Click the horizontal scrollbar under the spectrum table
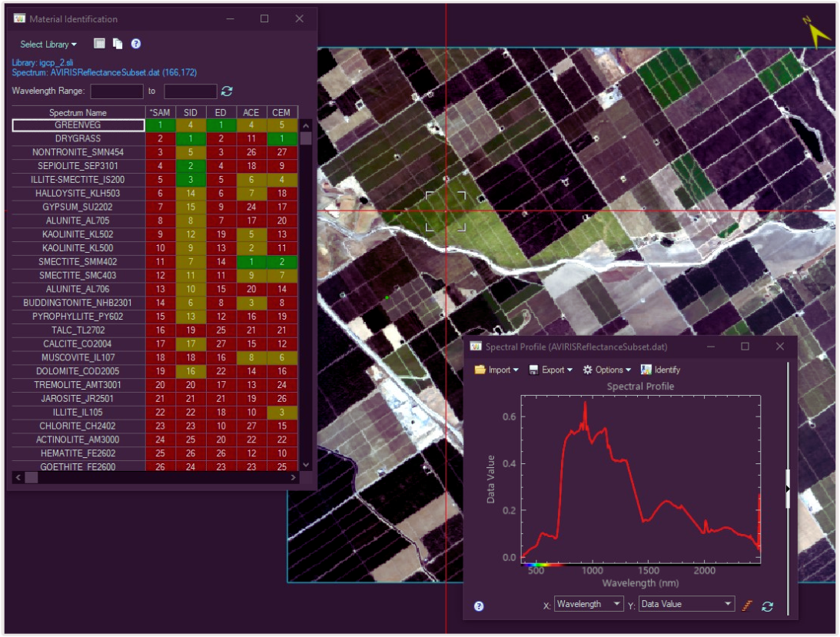 click(x=154, y=478)
